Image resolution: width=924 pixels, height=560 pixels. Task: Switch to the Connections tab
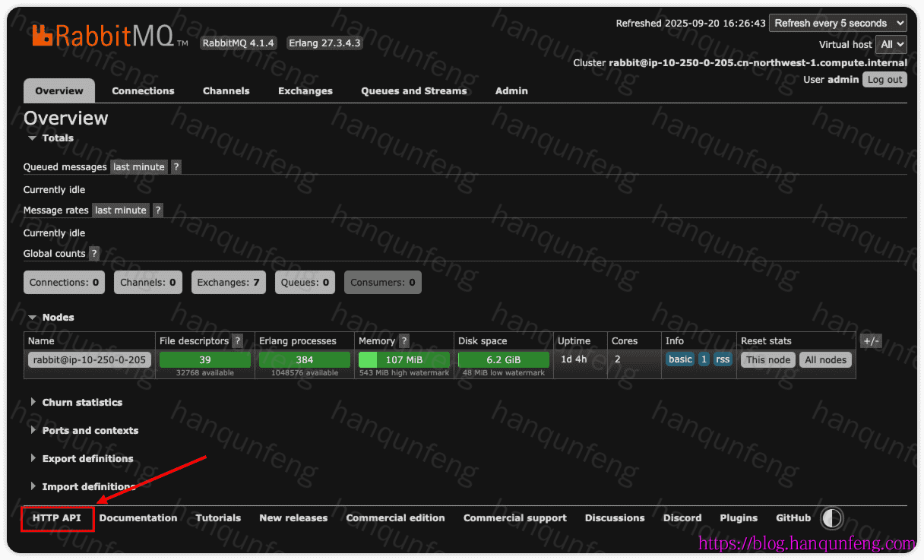pos(143,91)
